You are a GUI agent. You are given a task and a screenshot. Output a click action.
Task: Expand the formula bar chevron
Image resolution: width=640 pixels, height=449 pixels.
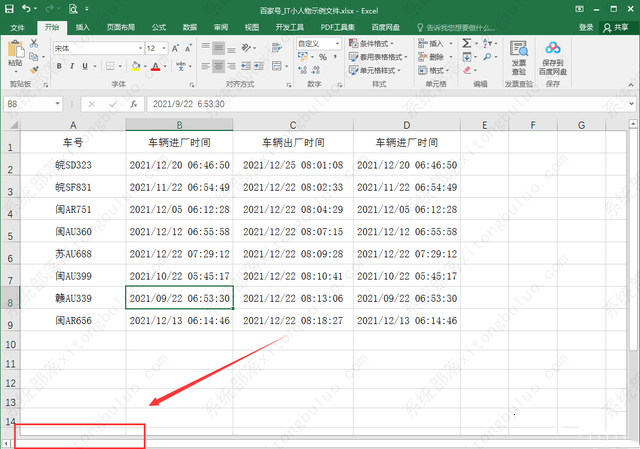(x=632, y=104)
